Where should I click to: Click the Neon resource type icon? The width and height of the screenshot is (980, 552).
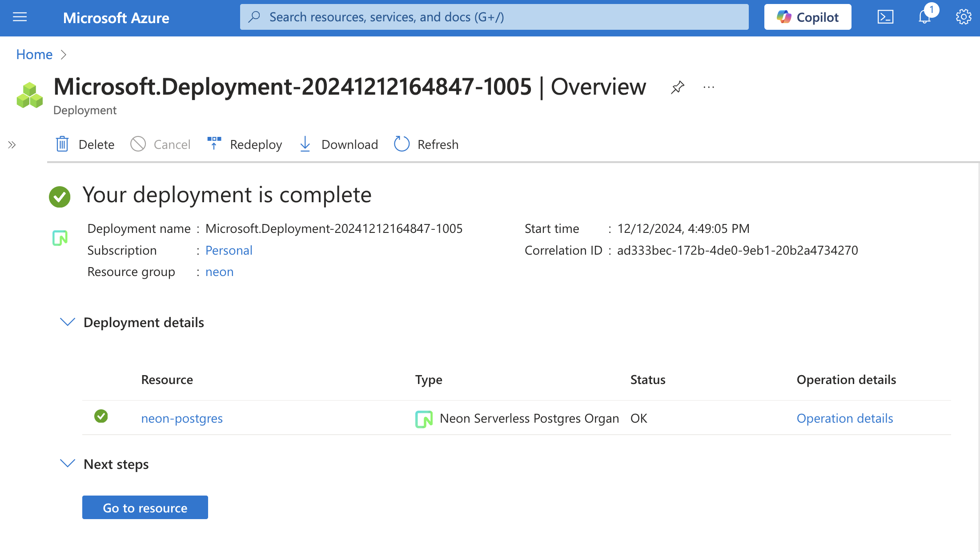pos(424,418)
